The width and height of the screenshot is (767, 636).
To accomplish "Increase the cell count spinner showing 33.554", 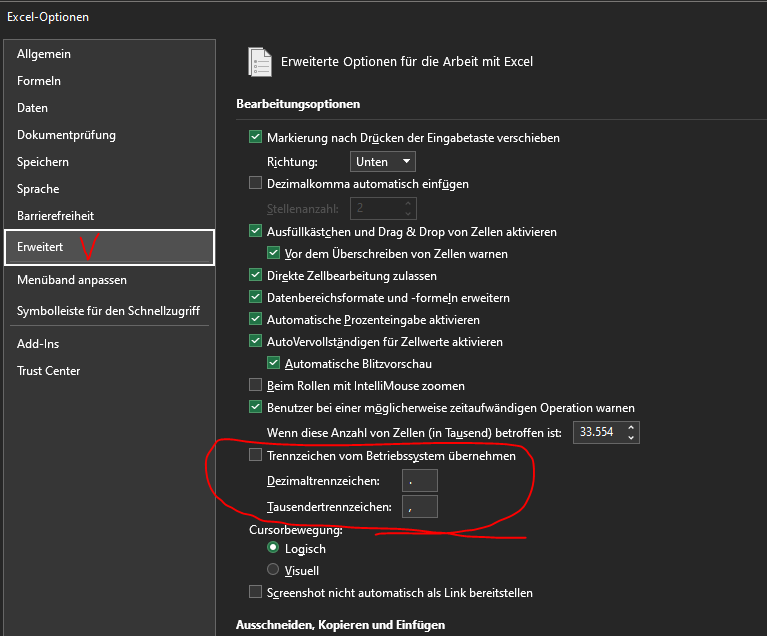I will point(631,428).
